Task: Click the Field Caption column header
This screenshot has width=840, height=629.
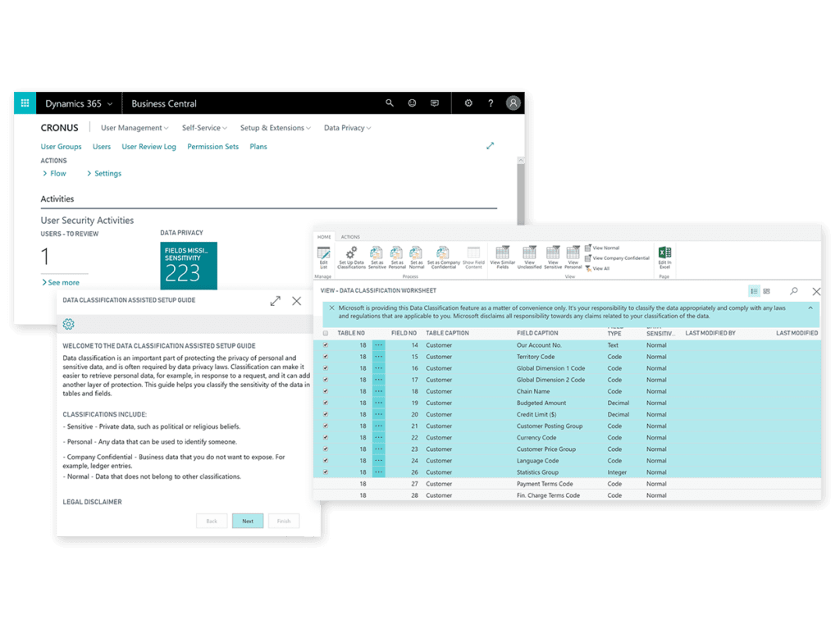Action: point(537,333)
